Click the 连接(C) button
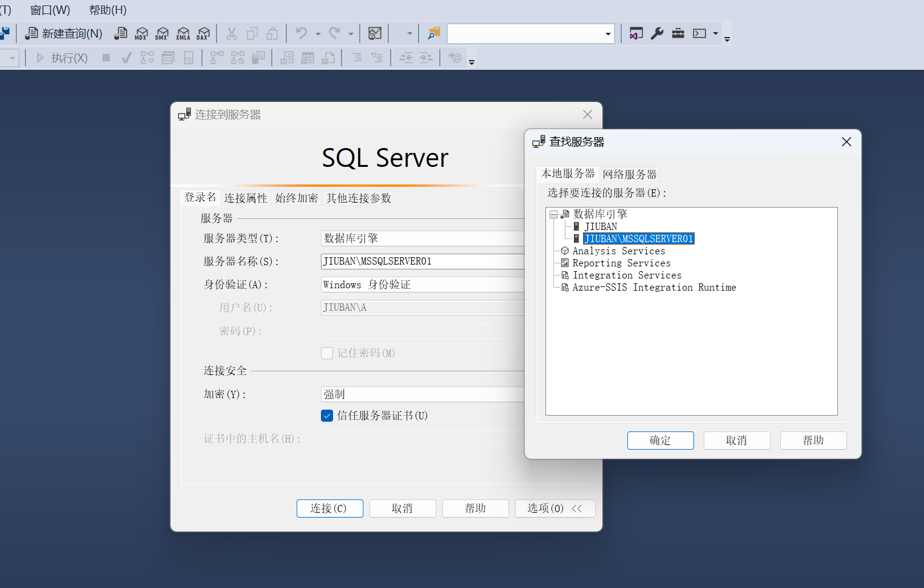This screenshot has height=588, width=924. 330,509
